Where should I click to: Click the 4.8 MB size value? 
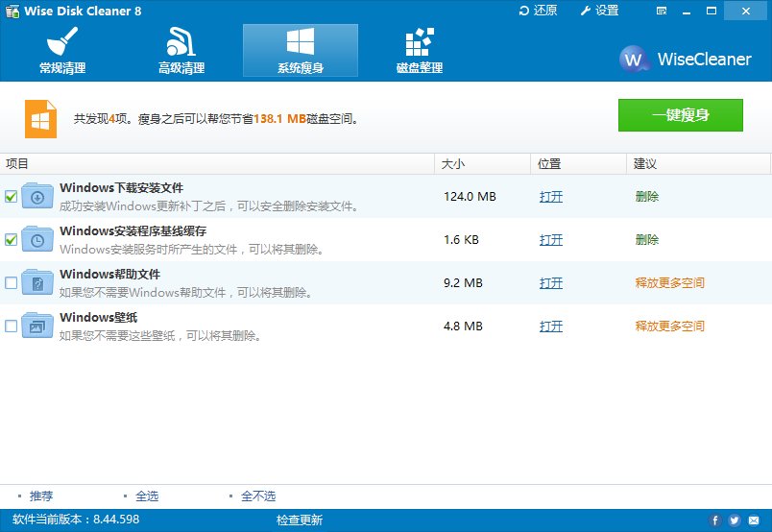coord(464,326)
